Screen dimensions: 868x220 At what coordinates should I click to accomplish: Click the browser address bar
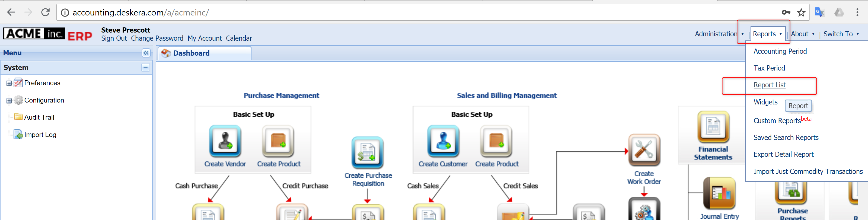[404, 13]
